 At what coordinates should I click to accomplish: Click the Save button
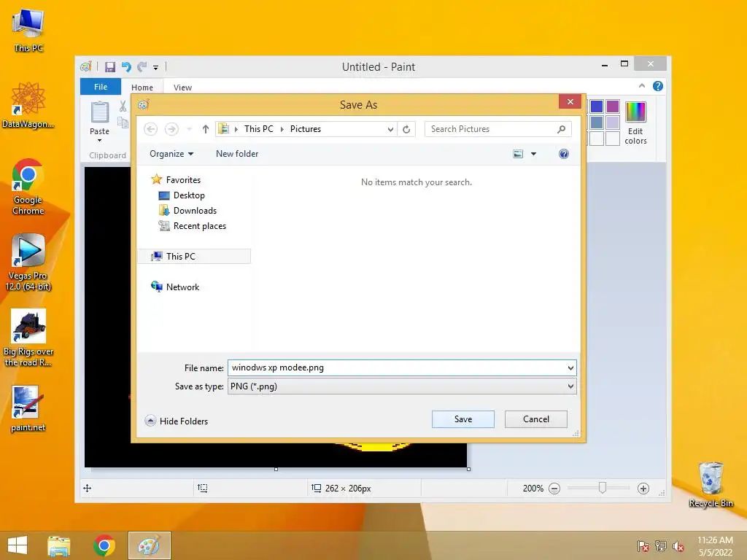463,419
